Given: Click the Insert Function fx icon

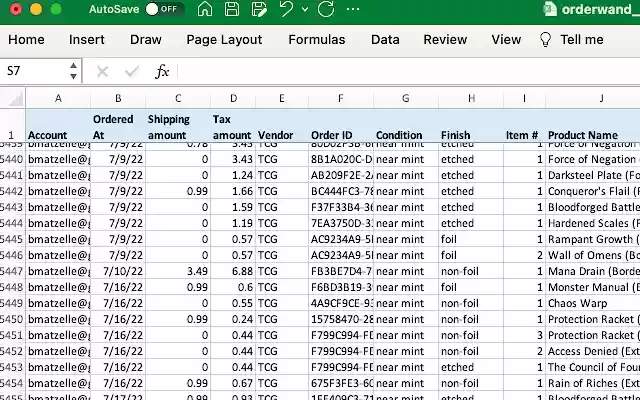Looking at the screenshot, I should click(x=162, y=71).
